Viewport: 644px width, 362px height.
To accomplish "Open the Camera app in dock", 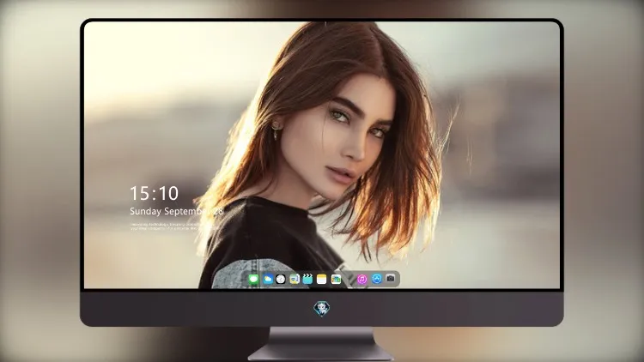I will pyautogui.click(x=391, y=278).
